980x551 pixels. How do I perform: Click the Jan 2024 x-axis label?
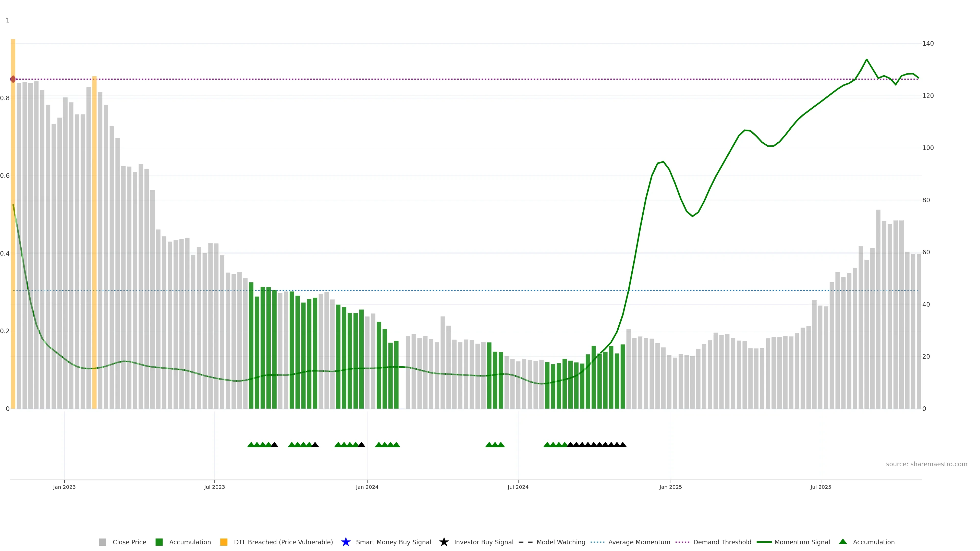(x=367, y=487)
